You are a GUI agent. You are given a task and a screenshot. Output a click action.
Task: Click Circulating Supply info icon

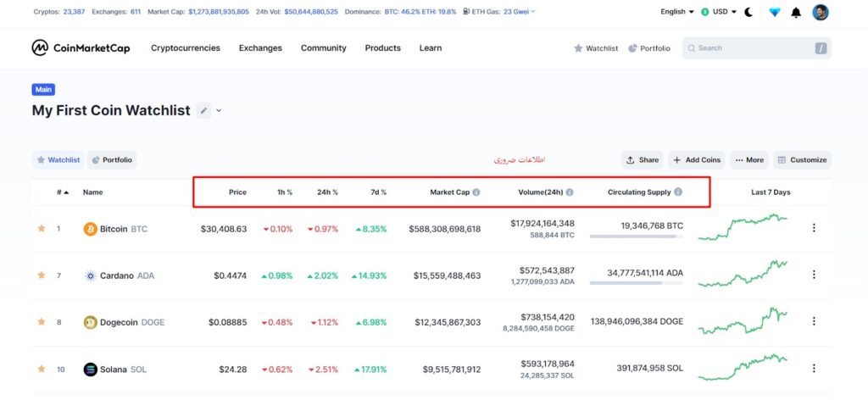coord(678,192)
